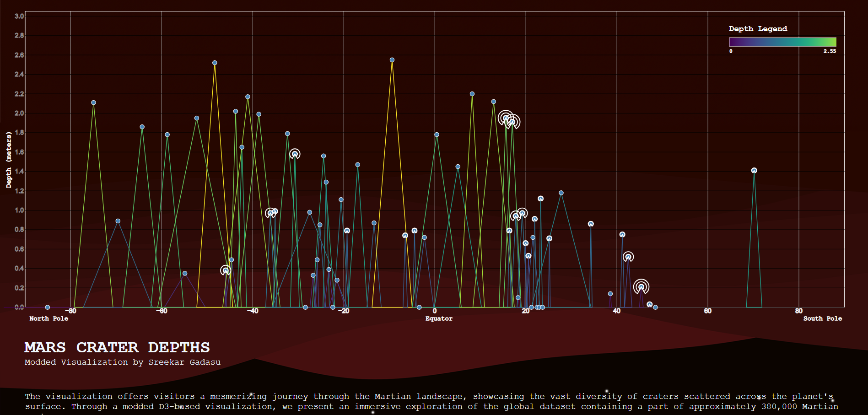Select crater point at depth 1.2 near latitude 28
Viewport: 868px width, 415px height.
(561, 193)
